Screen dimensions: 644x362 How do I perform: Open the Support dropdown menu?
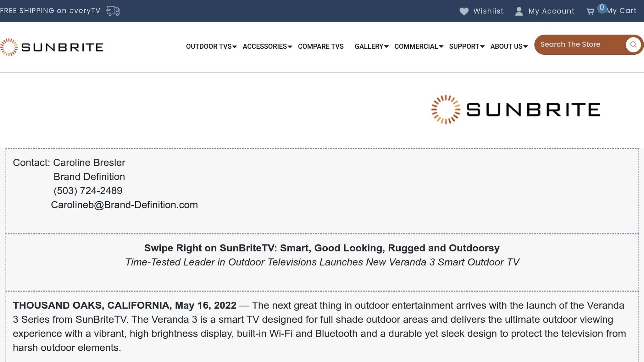tap(467, 47)
